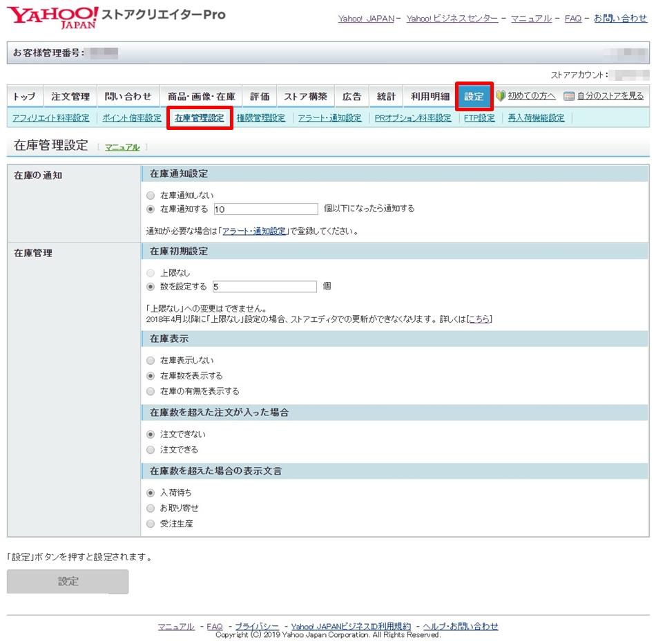This screenshot has height=644, width=656.
Task: Go to アラート・通知設定 submenu link
Action: click(x=329, y=118)
